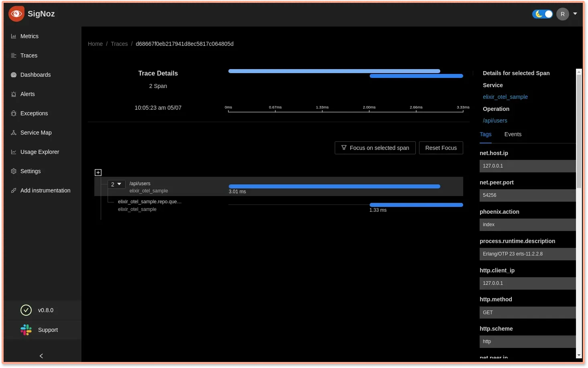Click the R user avatar
Viewport: 588px width, 368px height.
point(563,14)
